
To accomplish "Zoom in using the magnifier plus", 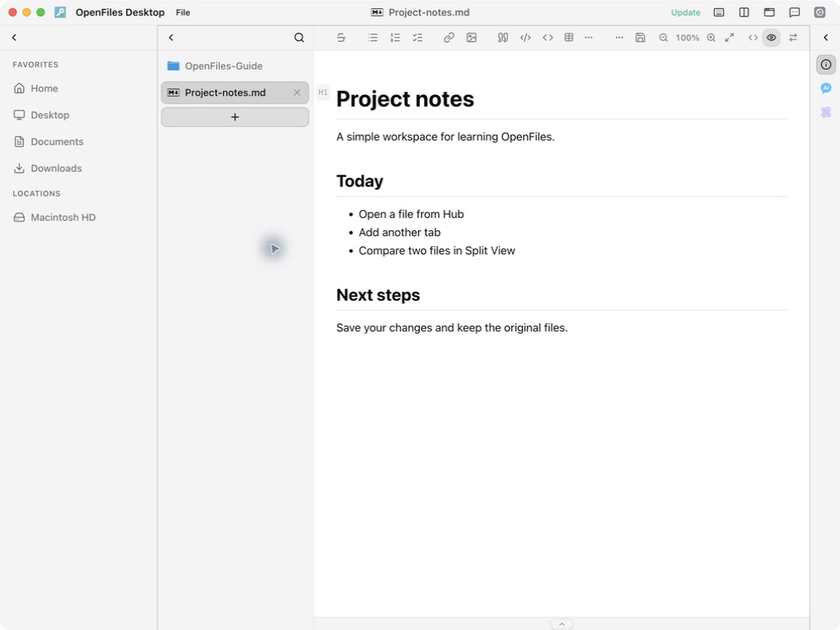I will coord(711,38).
